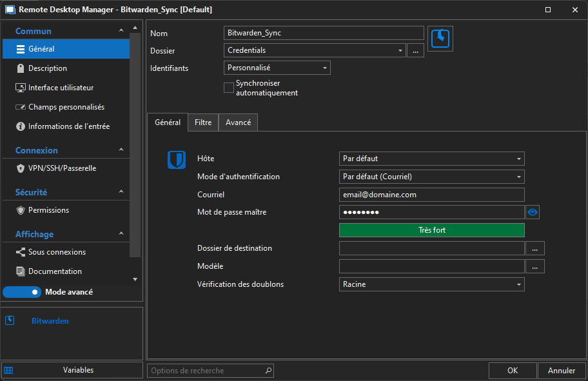Expand the Mode d'authentification dropdown
The width and height of the screenshot is (588, 381).
[431, 177]
